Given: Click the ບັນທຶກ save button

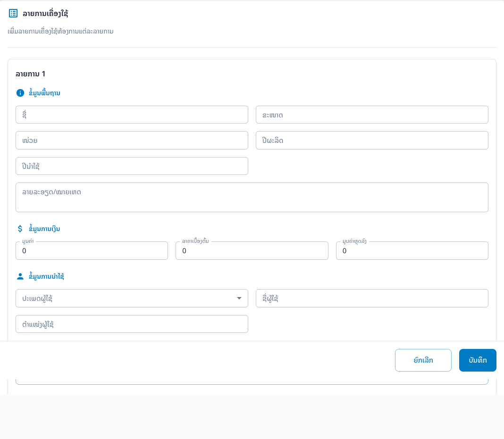Looking at the screenshot, I should (x=477, y=360).
